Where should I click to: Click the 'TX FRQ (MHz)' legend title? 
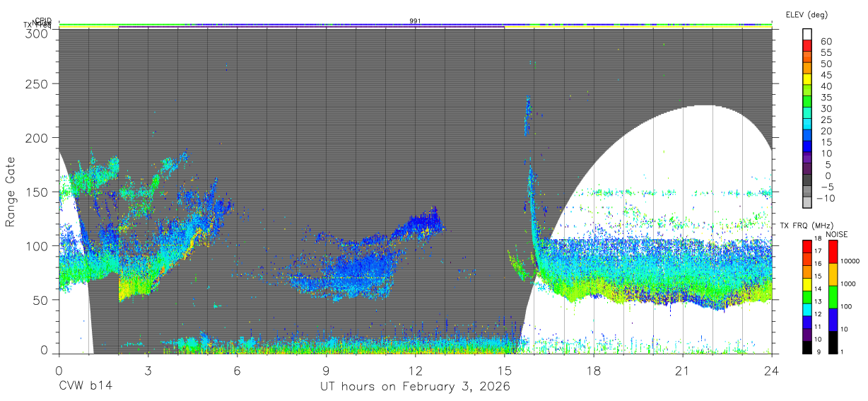807,225
